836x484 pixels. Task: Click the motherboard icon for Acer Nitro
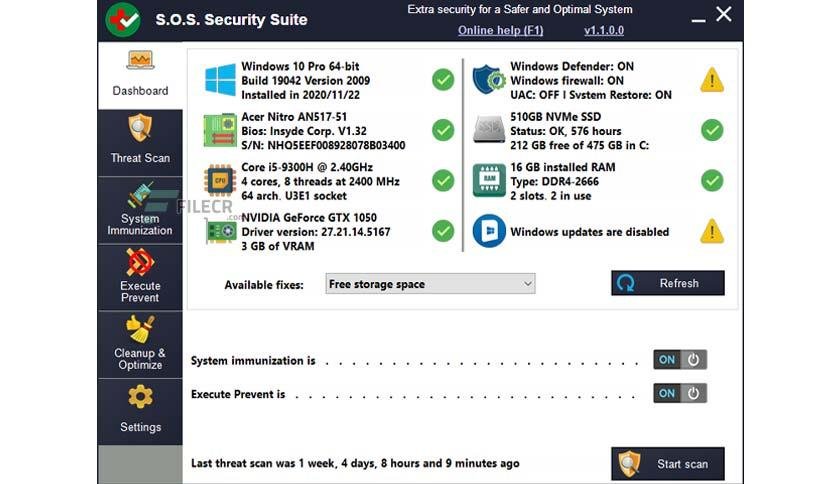[220, 130]
